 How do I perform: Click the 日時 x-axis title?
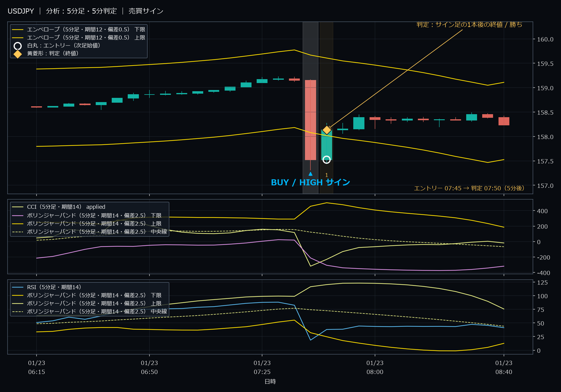[270, 381]
